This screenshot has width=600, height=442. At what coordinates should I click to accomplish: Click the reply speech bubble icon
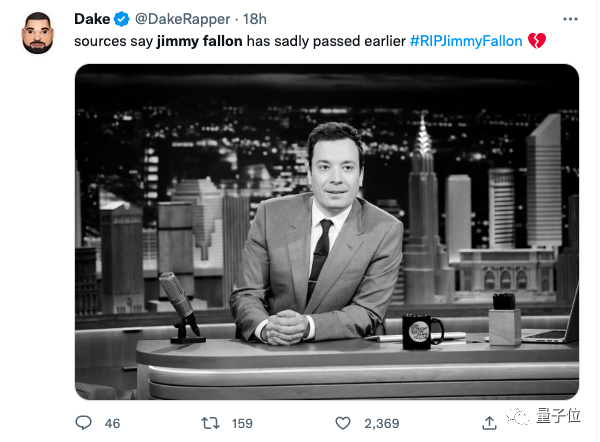click(84, 423)
